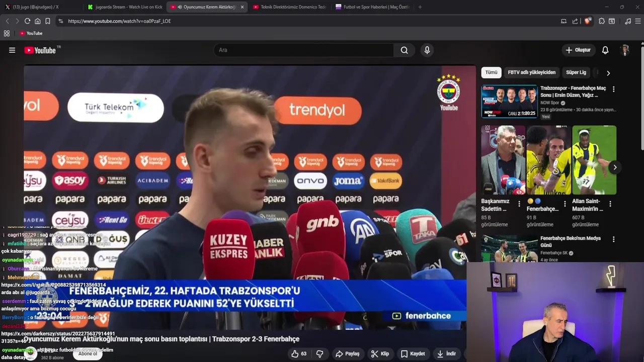Click the site settings icon in address bar
The width and height of the screenshot is (644, 362).
pyautogui.click(x=61, y=21)
